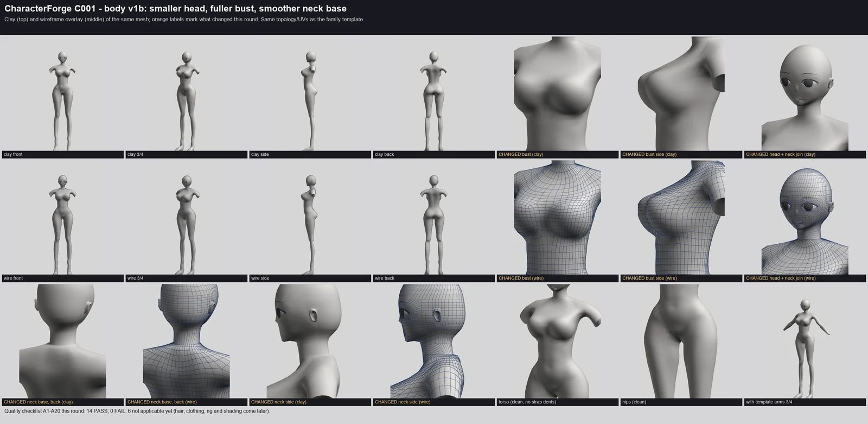The width and height of the screenshot is (868, 424).
Task: Click the 'clay 3/4' caption text
Action: click(x=136, y=155)
